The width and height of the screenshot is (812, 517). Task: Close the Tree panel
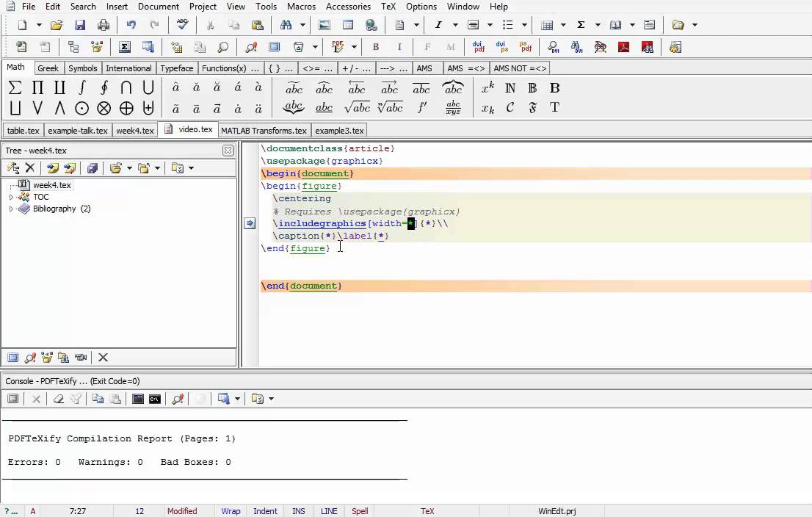(x=228, y=151)
